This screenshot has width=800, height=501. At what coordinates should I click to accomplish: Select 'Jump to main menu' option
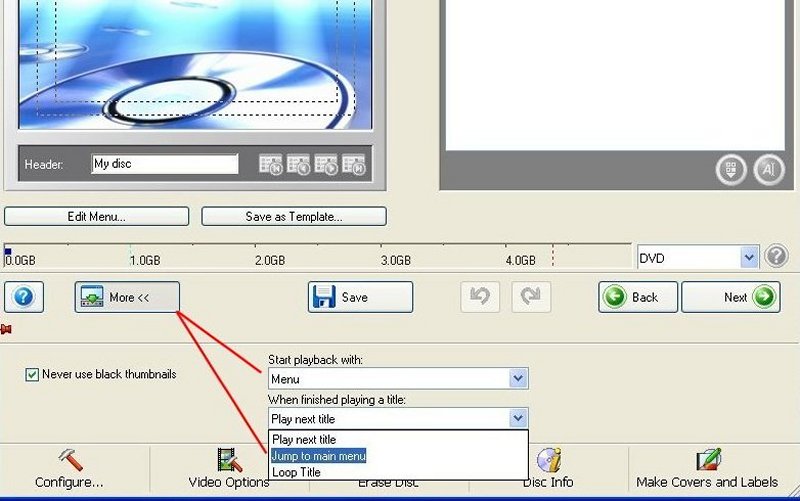(398, 456)
